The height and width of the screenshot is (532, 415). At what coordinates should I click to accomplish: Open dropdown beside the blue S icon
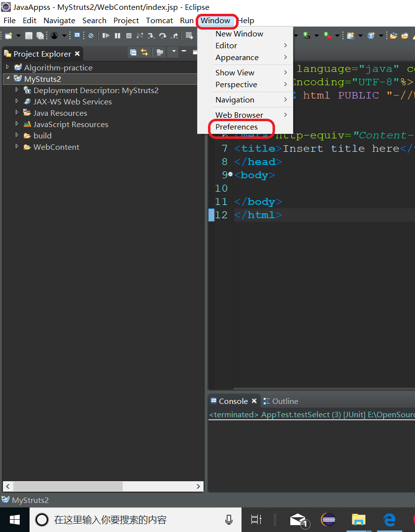[x=381, y=35]
